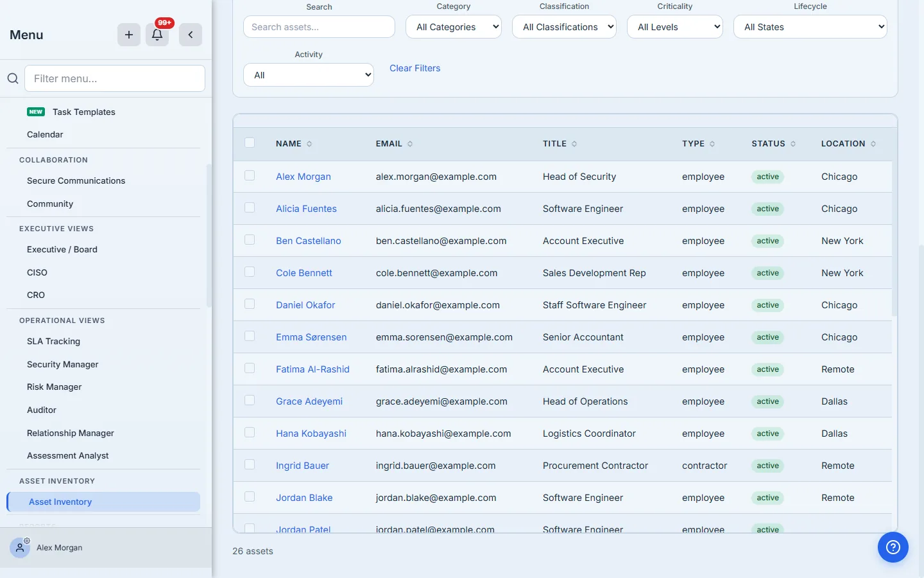
Task: Sort by the TITLE column sort icon
Action: point(574,144)
